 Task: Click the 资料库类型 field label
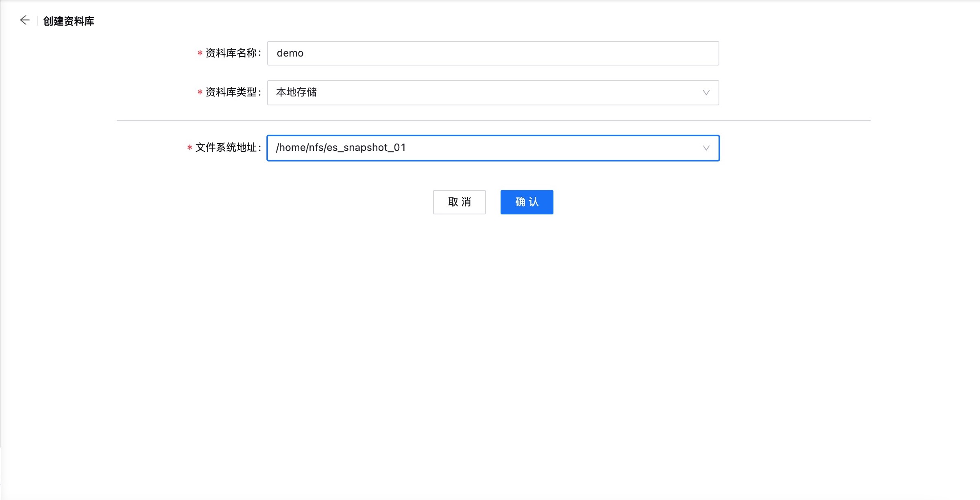point(231,93)
